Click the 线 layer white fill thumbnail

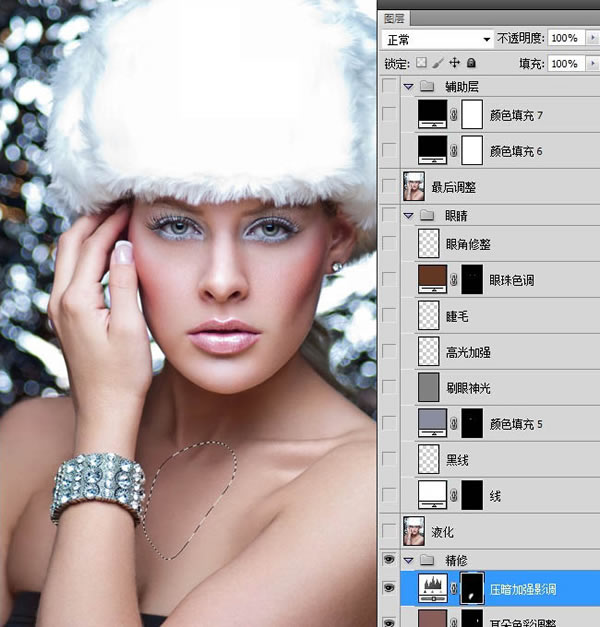(x=432, y=495)
